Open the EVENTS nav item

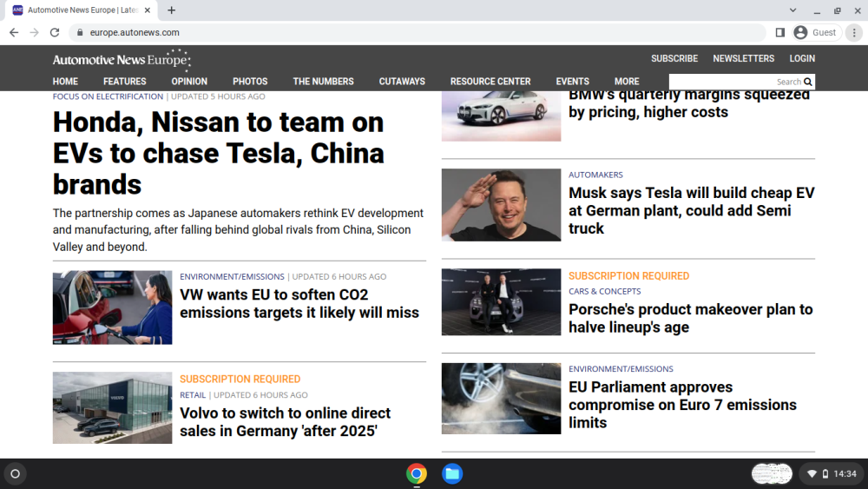[x=572, y=82]
